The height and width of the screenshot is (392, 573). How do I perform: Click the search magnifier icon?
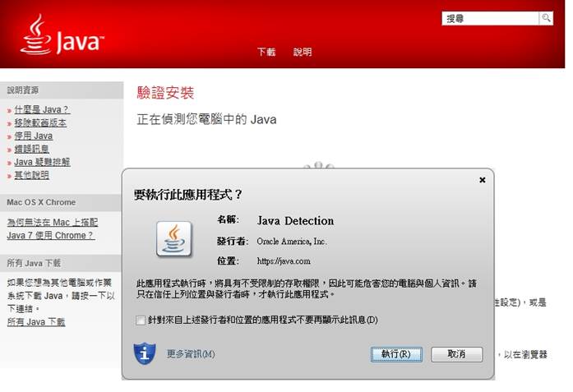tap(546, 18)
